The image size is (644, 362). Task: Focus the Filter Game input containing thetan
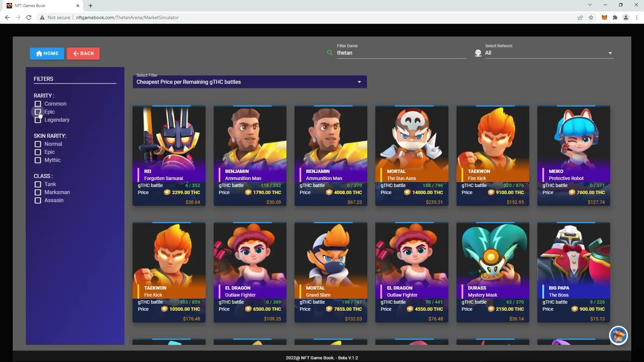coord(401,53)
